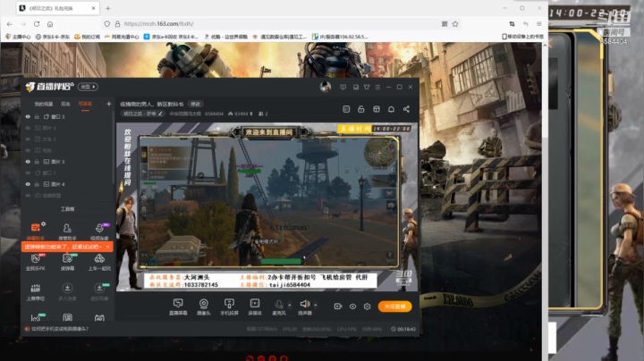Select the orange highlighted scene tab
The height and width of the screenshot is (361, 644).
[x=85, y=105]
